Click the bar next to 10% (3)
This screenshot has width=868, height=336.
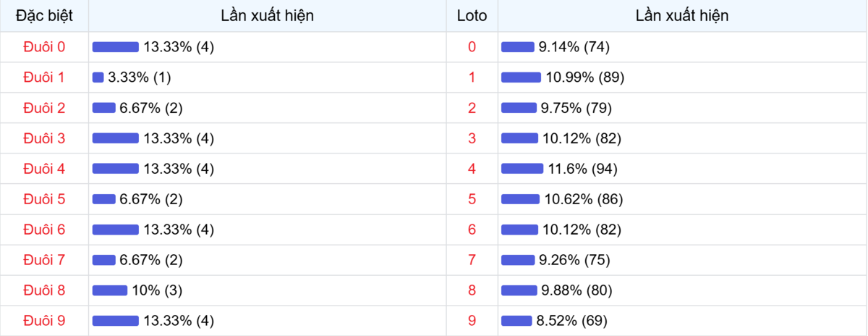tap(110, 290)
